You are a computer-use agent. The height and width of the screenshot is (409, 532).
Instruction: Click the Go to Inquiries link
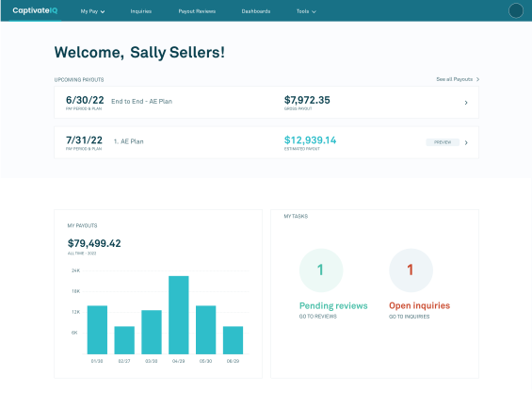(x=410, y=317)
